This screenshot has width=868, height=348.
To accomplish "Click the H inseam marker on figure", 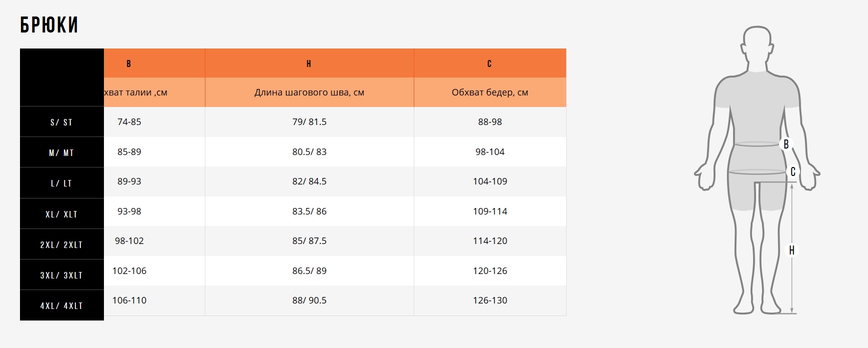I will (792, 250).
